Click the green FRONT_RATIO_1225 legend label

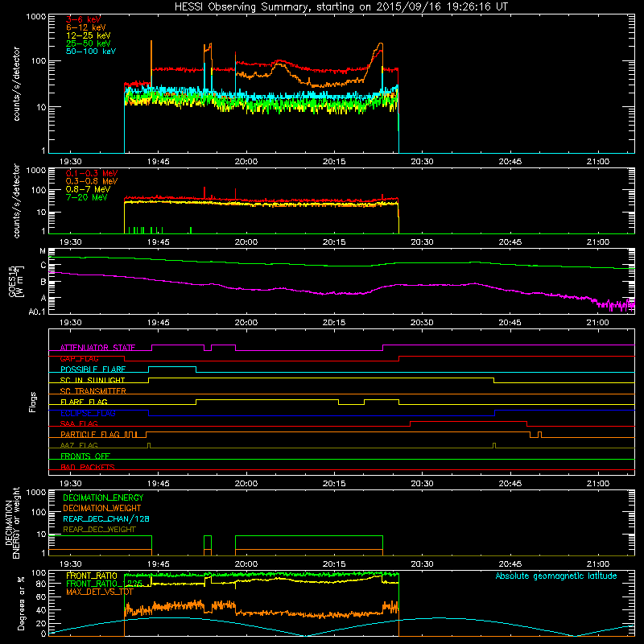105,584
